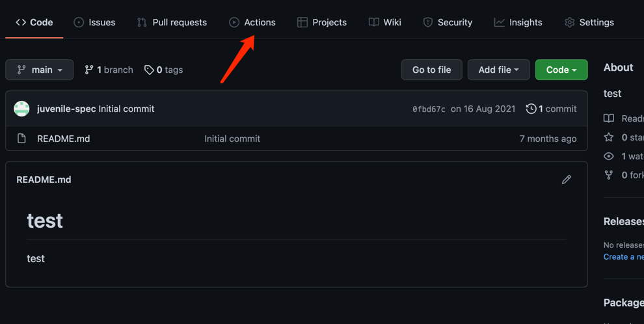Open the README.md file link in list

tap(64, 139)
